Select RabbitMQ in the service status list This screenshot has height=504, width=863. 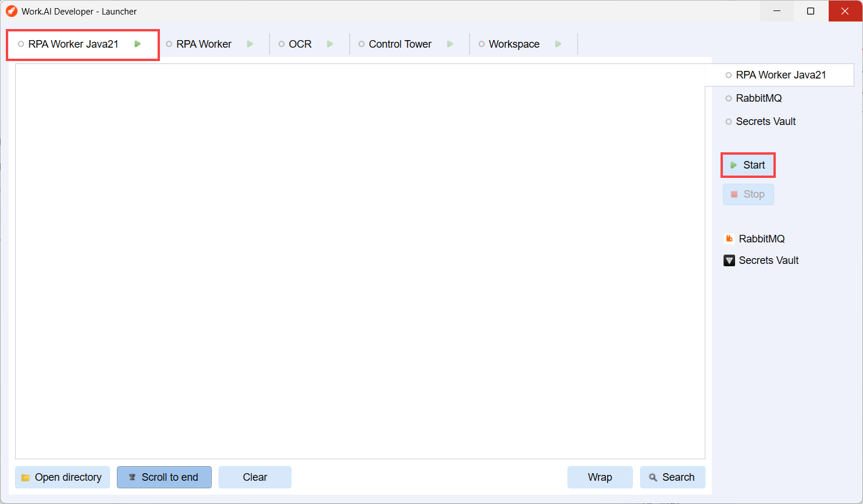tap(758, 98)
